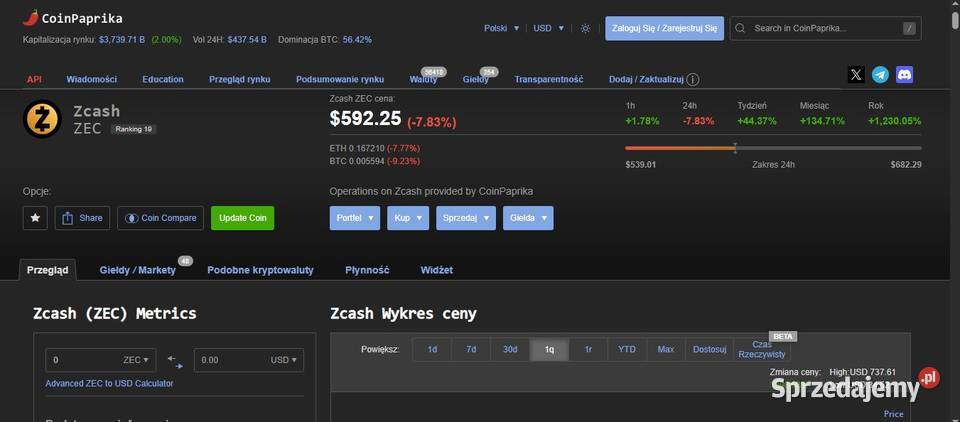
Task: Select the 1q chart zoom range
Action: (549, 349)
